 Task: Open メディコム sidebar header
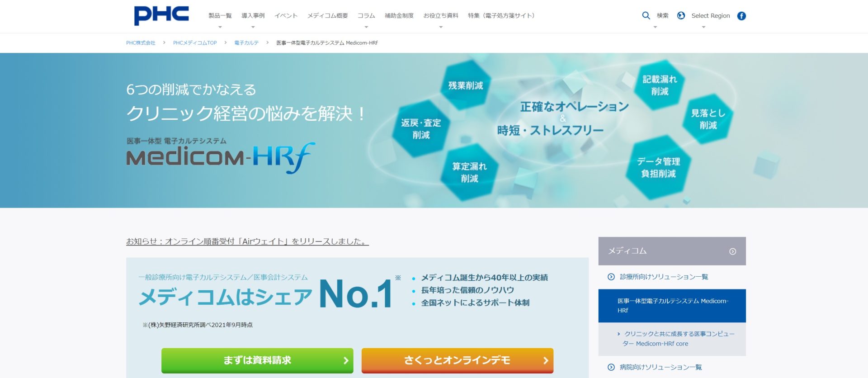(672, 251)
